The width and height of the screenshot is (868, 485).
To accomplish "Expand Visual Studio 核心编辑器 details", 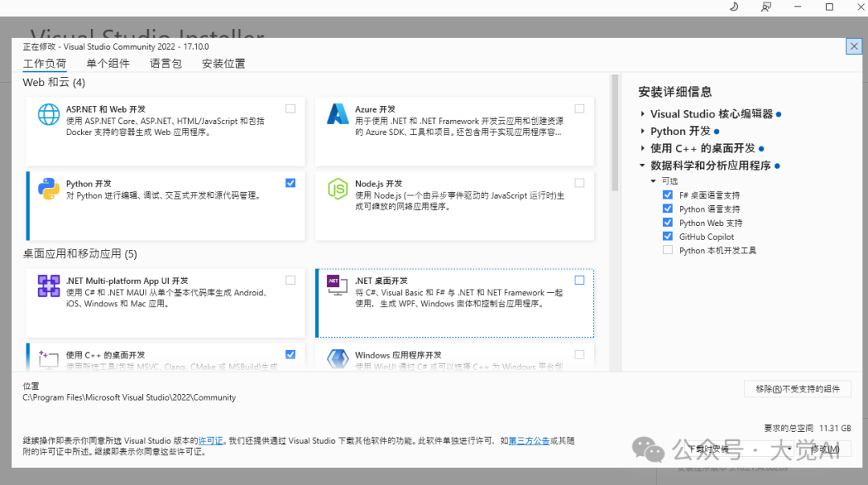I will (642, 113).
